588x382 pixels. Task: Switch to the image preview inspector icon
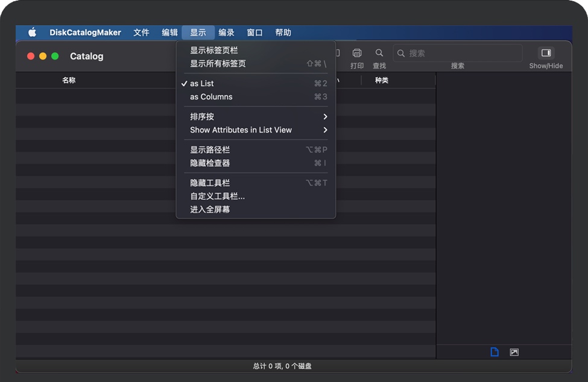(x=514, y=352)
